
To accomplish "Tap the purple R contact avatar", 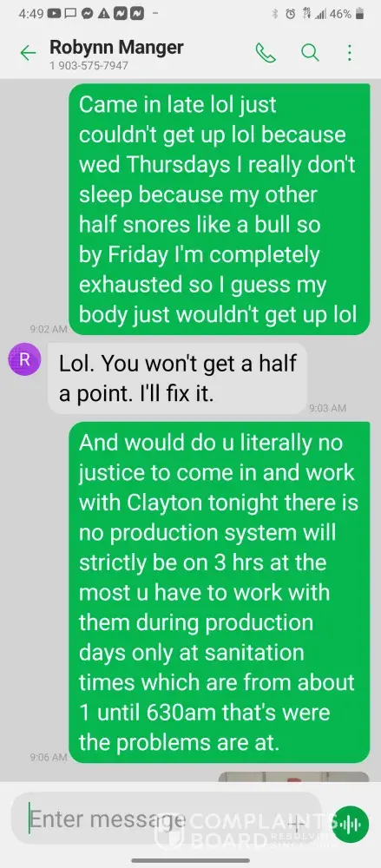I will [23, 358].
